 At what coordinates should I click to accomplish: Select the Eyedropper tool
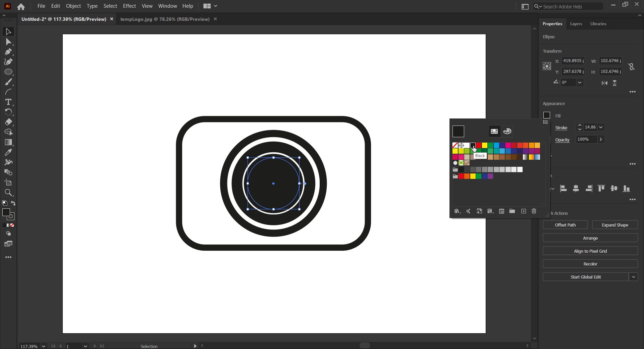coord(8,152)
